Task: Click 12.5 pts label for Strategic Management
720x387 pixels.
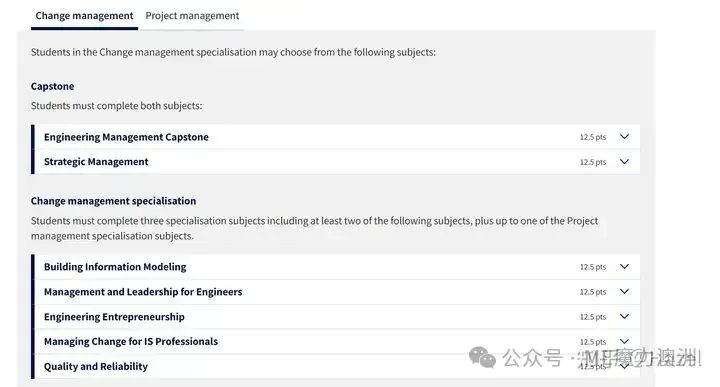Action: tap(593, 162)
